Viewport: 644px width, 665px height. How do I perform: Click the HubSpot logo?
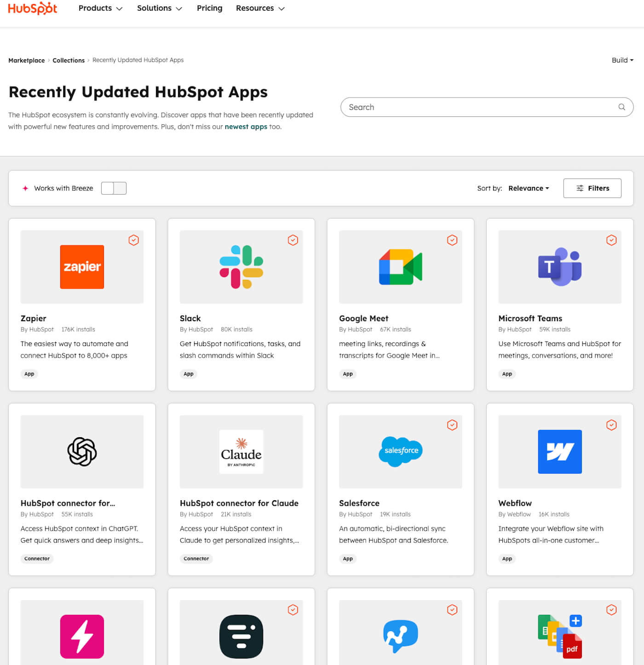33,8
